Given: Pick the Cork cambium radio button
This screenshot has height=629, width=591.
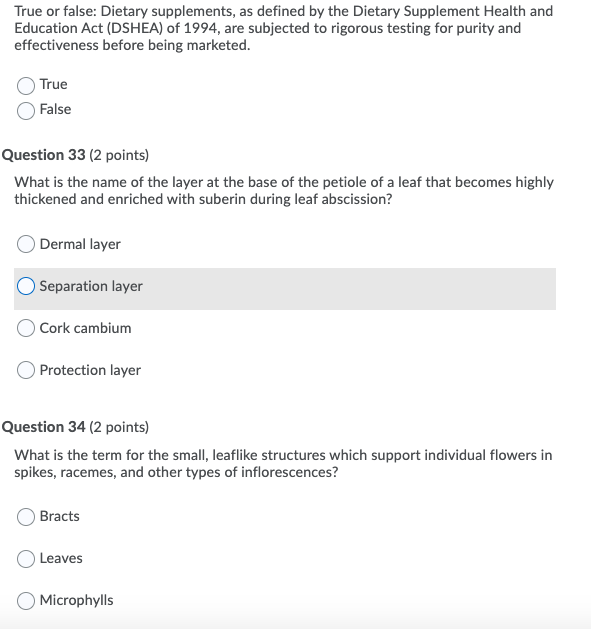Looking at the screenshot, I should point(26,328).
